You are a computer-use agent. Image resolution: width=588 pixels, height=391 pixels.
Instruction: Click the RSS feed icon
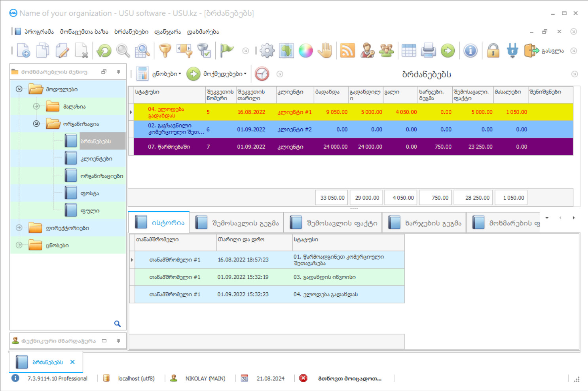347,51
